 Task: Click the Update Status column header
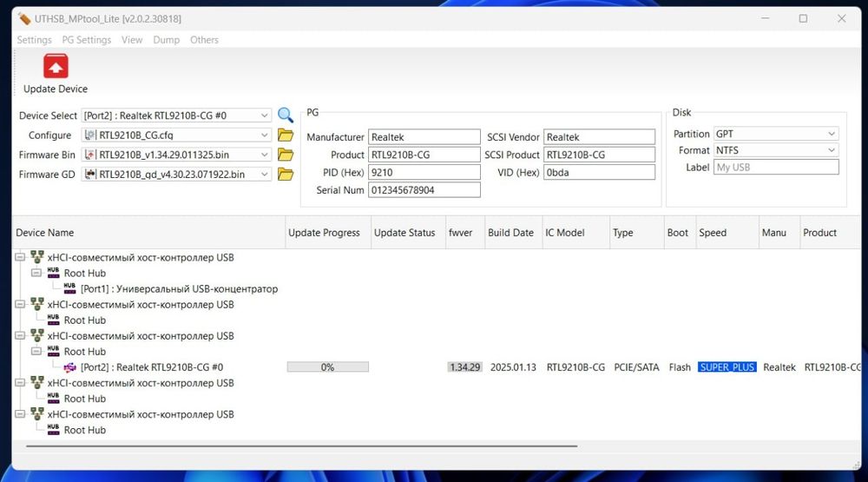[x=408, y=233]
